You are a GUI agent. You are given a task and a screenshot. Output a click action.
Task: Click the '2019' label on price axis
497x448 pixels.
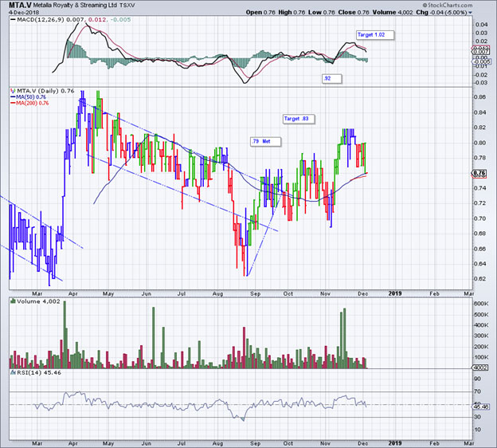(x=395, y=293)
